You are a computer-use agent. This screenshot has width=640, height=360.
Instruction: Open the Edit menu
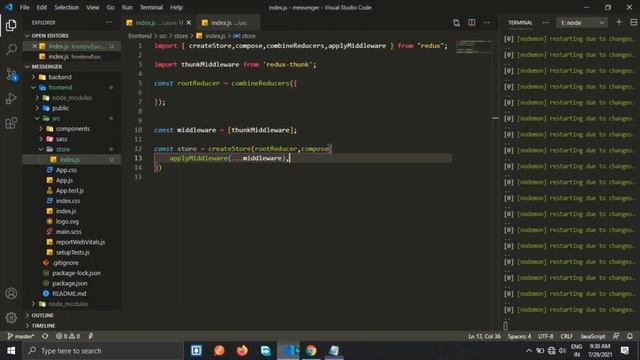click(x=42, y=7)
